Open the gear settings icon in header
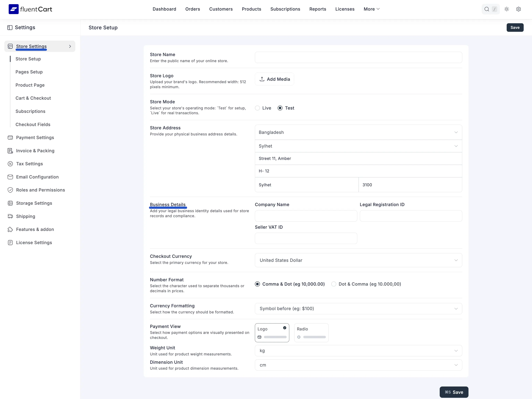The height and width of the screenshot is (399, 532). (x=518, y=9)
